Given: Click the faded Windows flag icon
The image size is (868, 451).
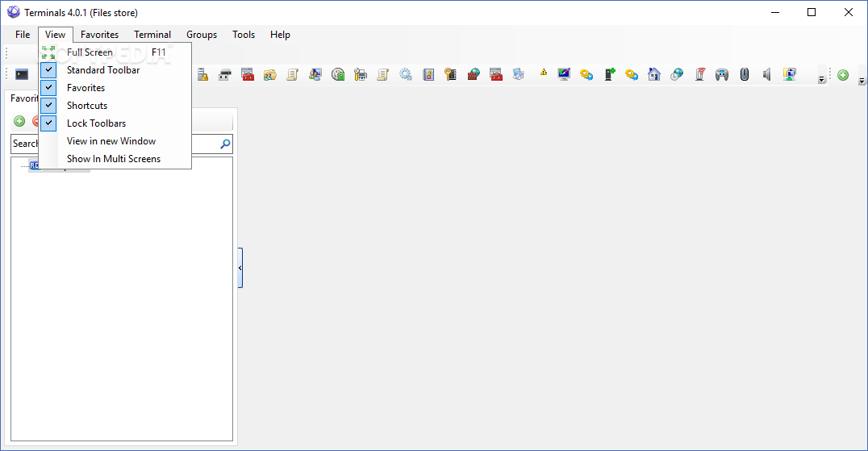Looking at the screenshot, I should 519,74.
